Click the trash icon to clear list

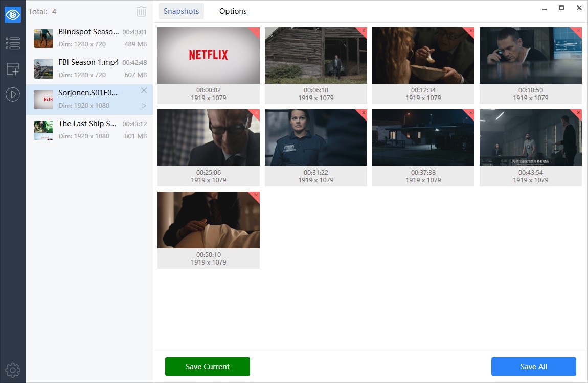[141, 12]
